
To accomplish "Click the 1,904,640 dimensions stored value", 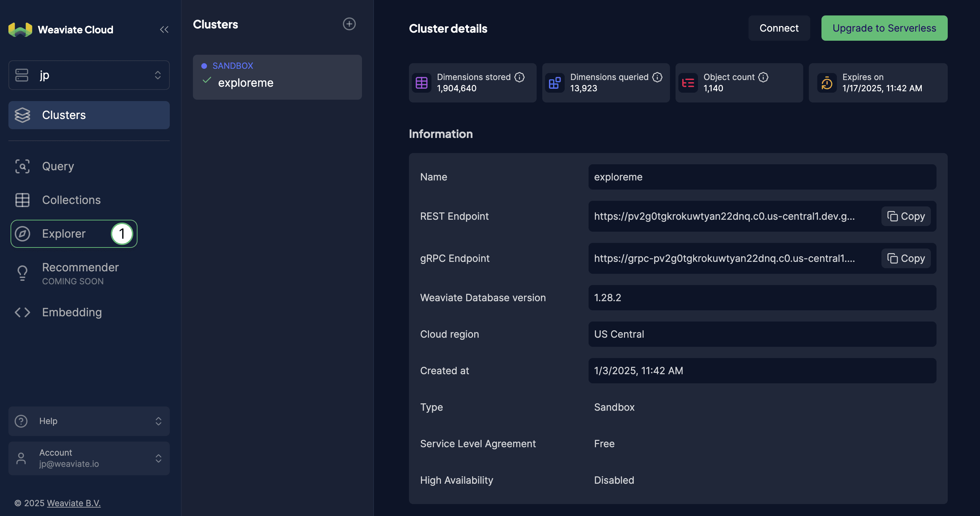I will (457, 88).
